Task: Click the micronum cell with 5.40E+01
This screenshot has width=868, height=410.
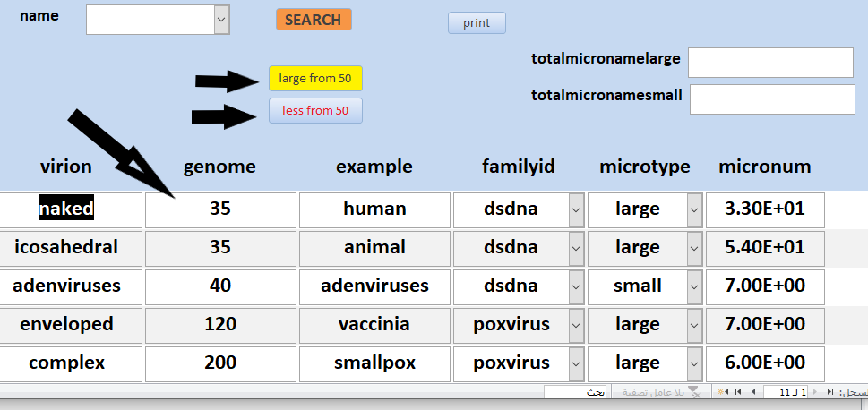Action: [x=765, y=248]
